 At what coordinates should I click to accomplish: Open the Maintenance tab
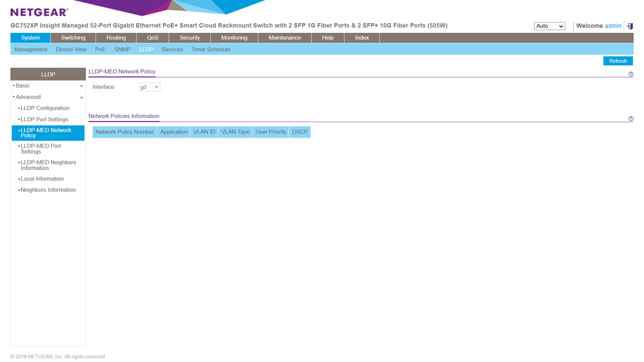[285, 38]
